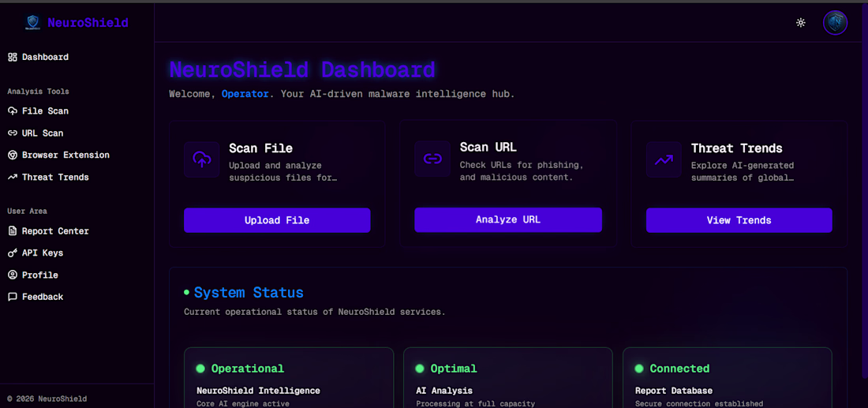Click 'Processing at full capacity' text
868x408 pixels.
476,404
